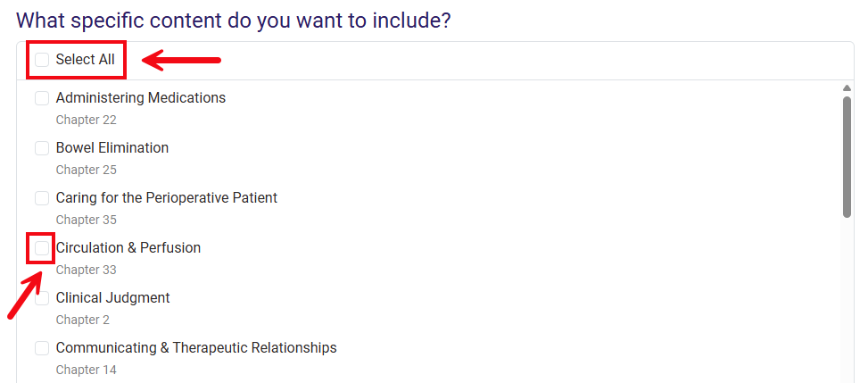Viewport: 868px width, 383px height.
Task: Select the Clinical Judgment checkbox
Action: point(42,298)
